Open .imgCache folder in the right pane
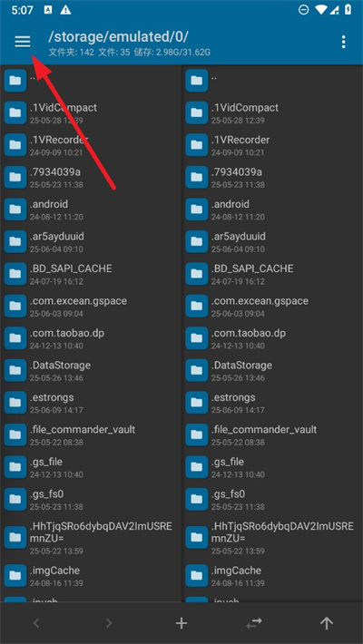This screenshot has width=363, height=644. 272,575
